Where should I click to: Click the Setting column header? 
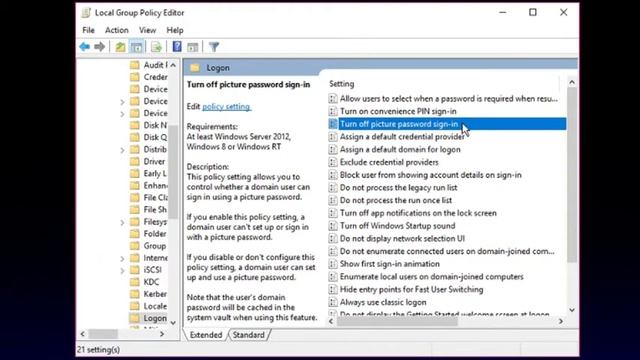342,84
